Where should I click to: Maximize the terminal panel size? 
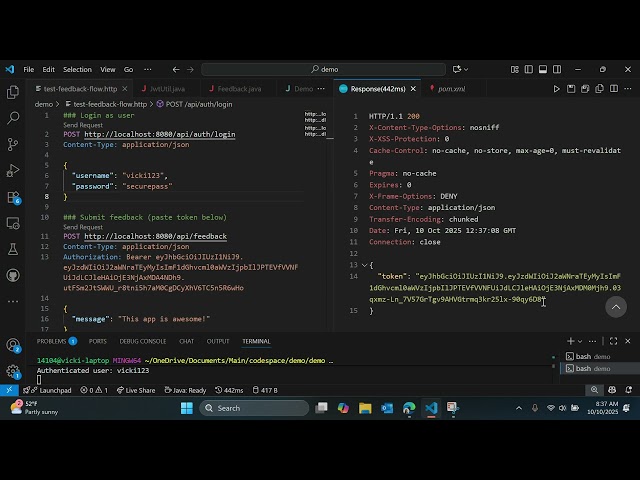coord(613,341)
